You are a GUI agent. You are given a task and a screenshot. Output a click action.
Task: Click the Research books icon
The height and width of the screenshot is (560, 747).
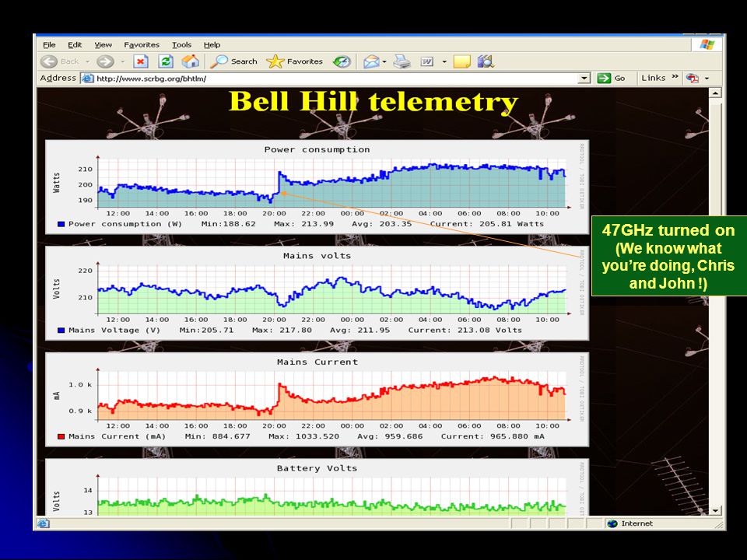pos(486,61)
